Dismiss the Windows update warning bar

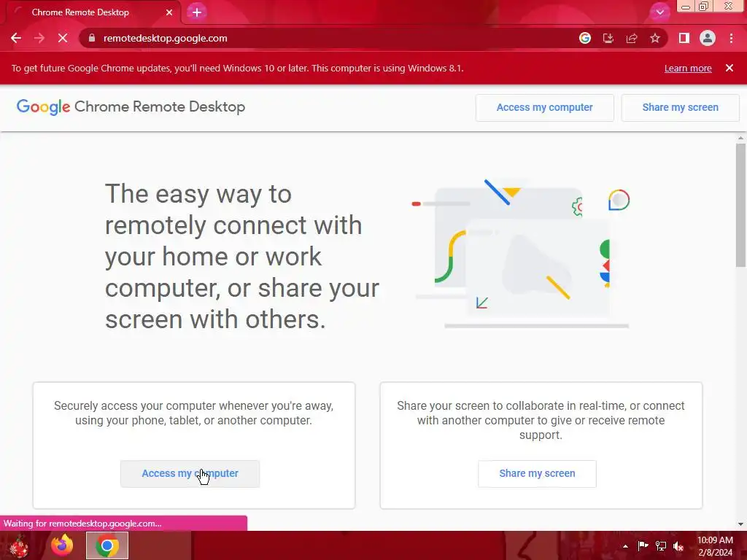pos(729,68)
